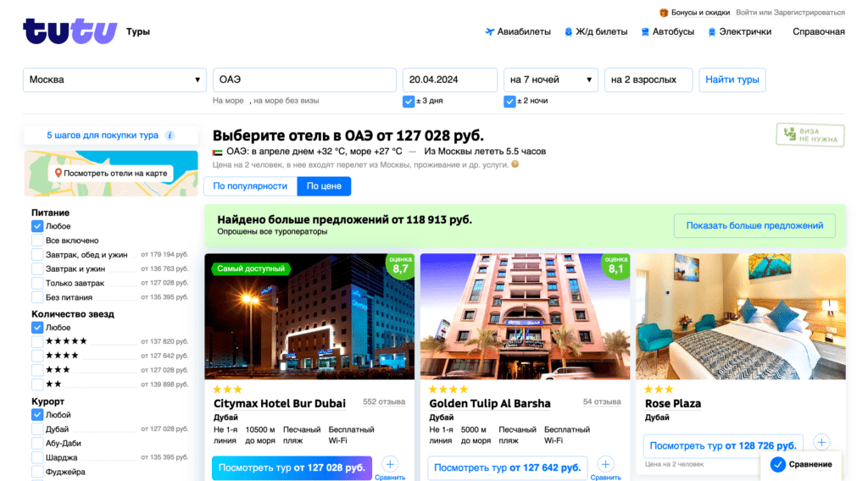The height and width of the screenshot is (481, 868).
Task: Click the question mark icon after price note
Action: coord(515,164)
